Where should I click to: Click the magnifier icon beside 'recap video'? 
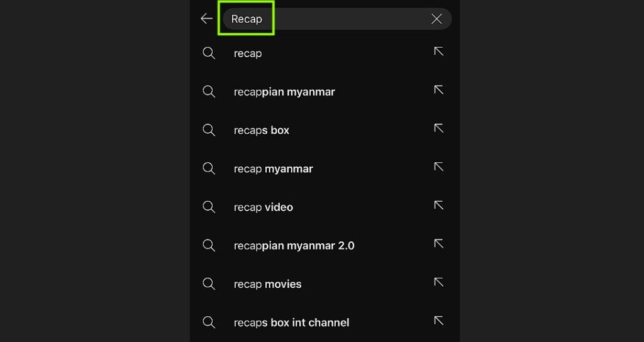(209, 207)
